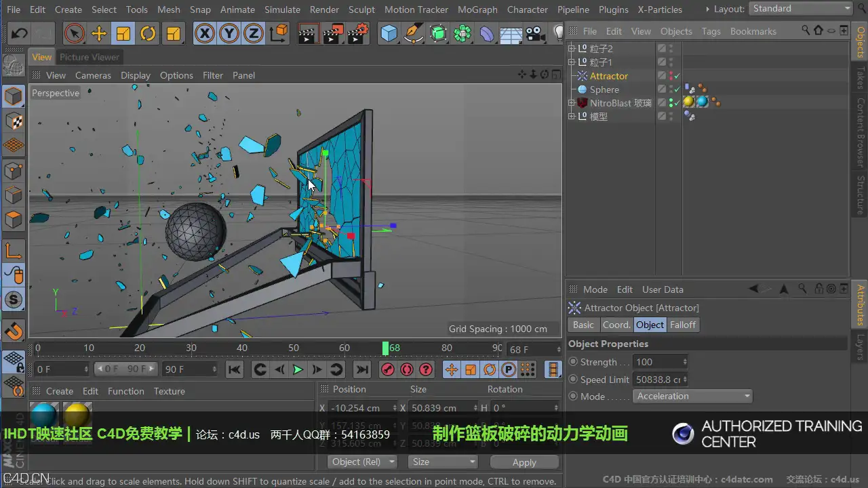Open the Deformer (bend) icon
Screen dimensions: 868x488
coord(487,33)
